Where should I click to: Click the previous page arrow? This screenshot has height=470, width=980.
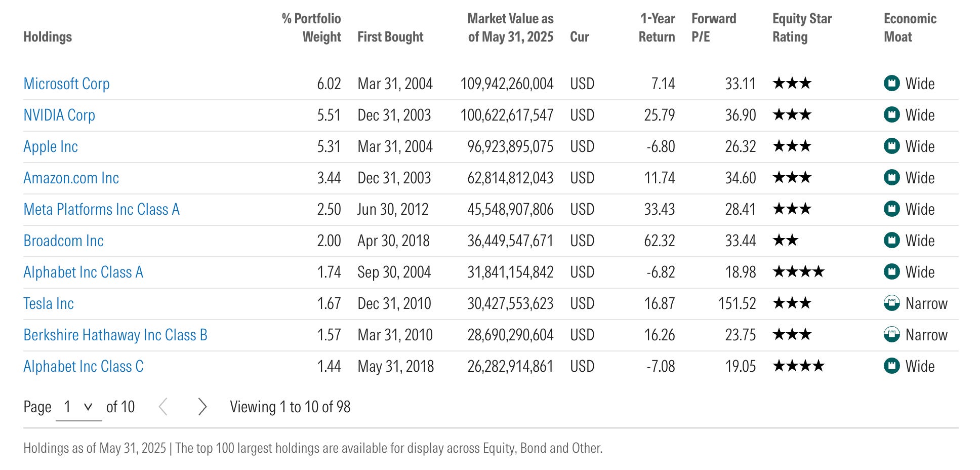(163, 407)
